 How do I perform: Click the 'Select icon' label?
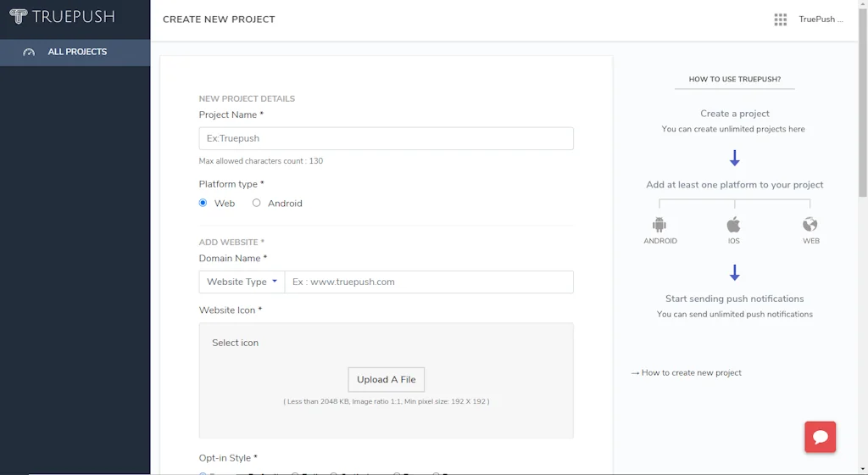tap(236, 343)
